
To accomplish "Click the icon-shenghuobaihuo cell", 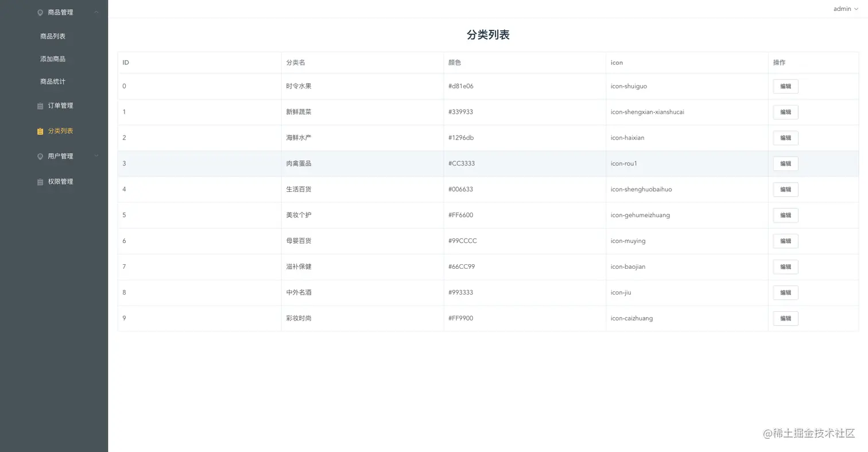I will point(687,190).
